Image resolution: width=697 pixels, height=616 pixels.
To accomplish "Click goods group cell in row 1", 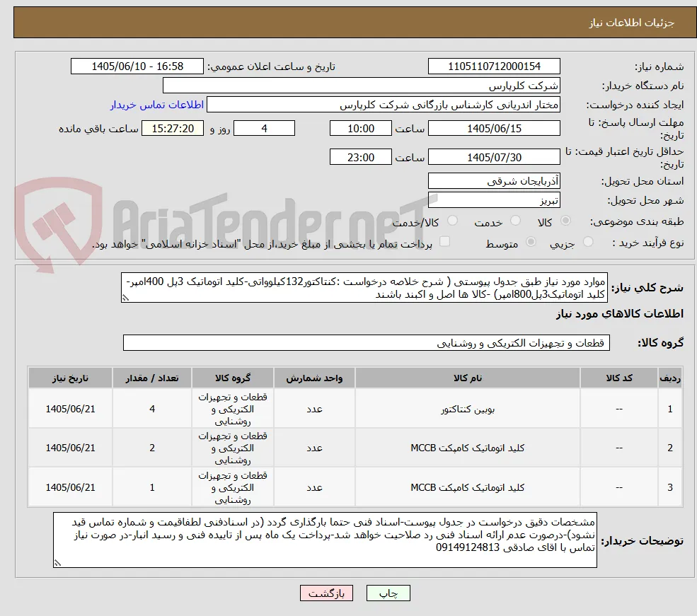I will 233,409.
